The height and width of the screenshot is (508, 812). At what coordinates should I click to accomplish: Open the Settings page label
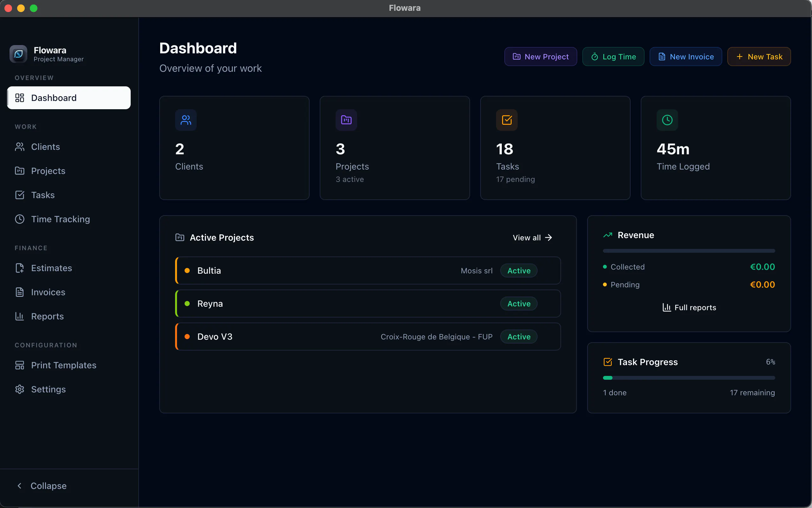tap(48, 389)
